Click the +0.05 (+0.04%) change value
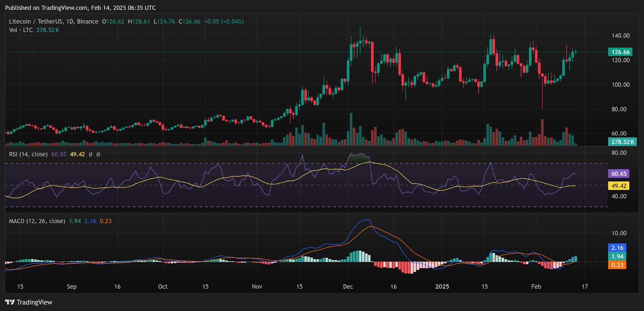 [224, 21]
